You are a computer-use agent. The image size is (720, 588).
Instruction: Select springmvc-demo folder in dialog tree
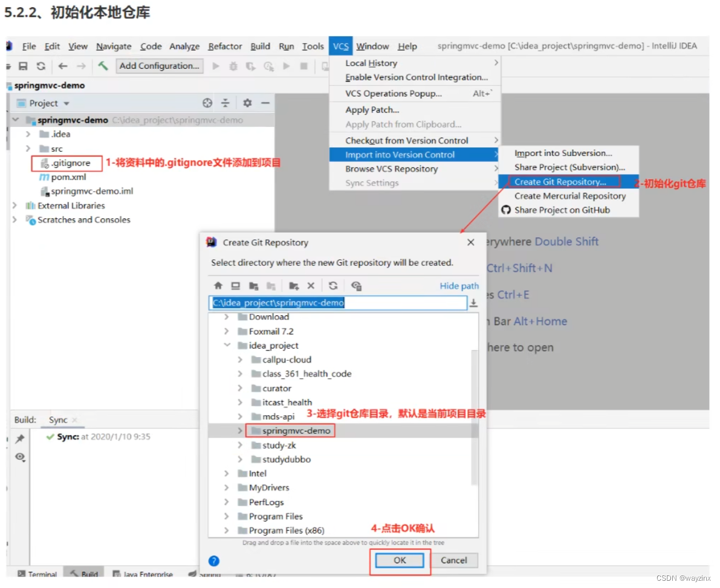click(x=296, y=430)
